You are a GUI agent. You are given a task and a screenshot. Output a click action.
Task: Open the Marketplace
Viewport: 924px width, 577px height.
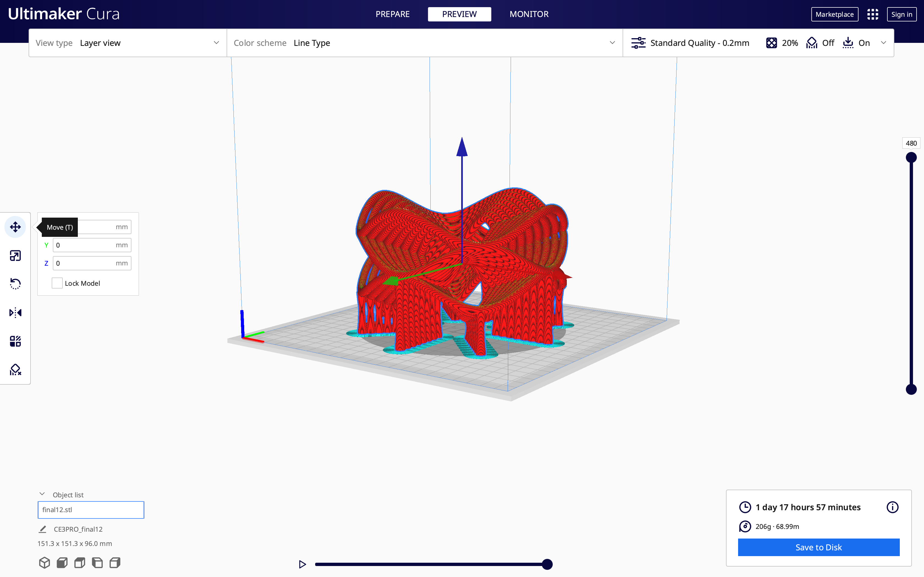834,15
